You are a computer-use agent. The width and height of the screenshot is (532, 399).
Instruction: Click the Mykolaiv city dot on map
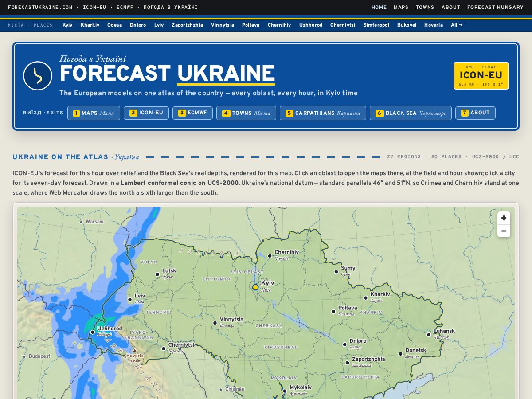click(285, 391)
